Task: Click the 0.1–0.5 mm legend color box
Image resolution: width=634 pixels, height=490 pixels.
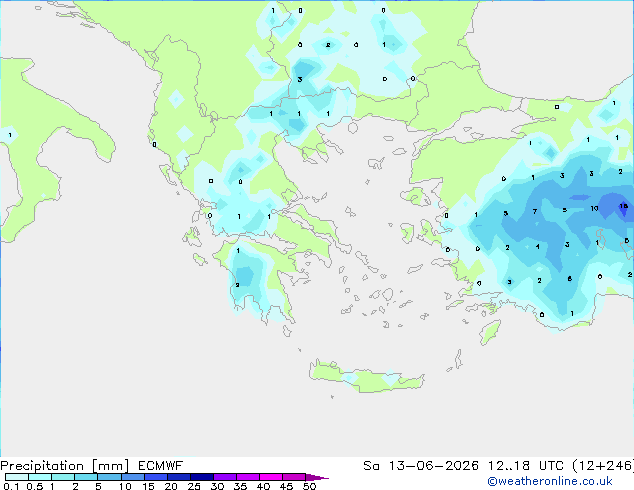Action: 17,477
